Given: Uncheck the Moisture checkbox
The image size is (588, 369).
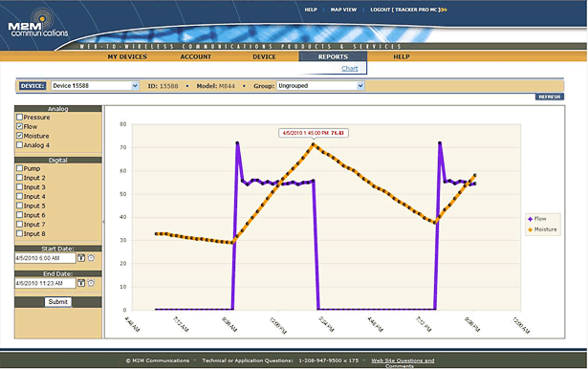Looking at the screenshot, I should tap(19, 136).
